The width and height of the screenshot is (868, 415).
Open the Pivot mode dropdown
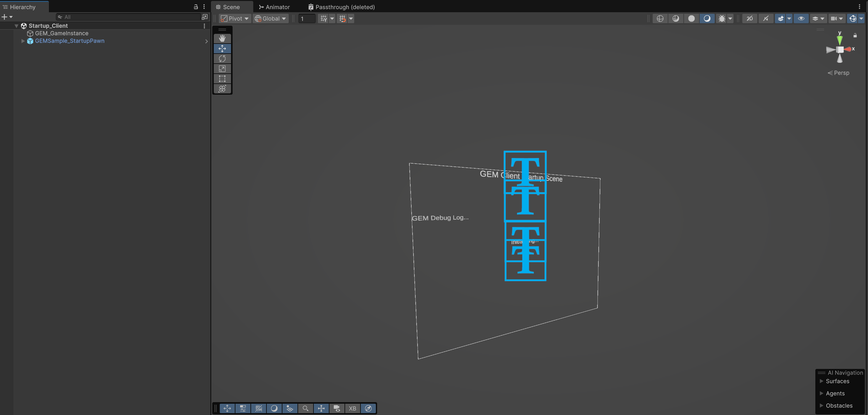tap(235, 18)
